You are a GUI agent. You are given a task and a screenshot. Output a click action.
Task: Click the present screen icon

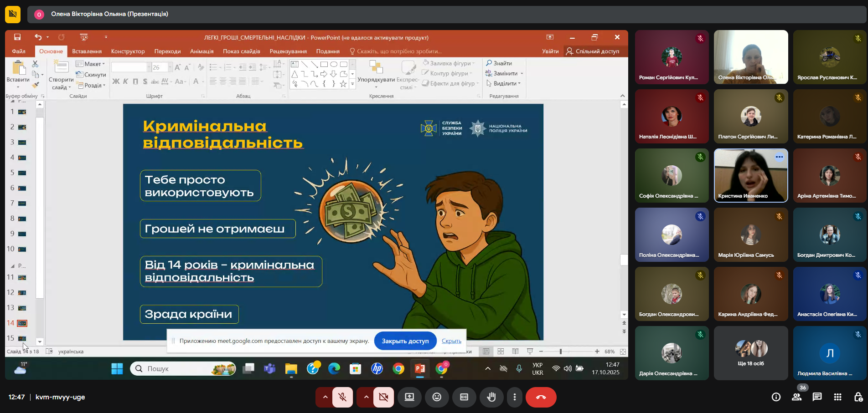click(x=409, y=397)
